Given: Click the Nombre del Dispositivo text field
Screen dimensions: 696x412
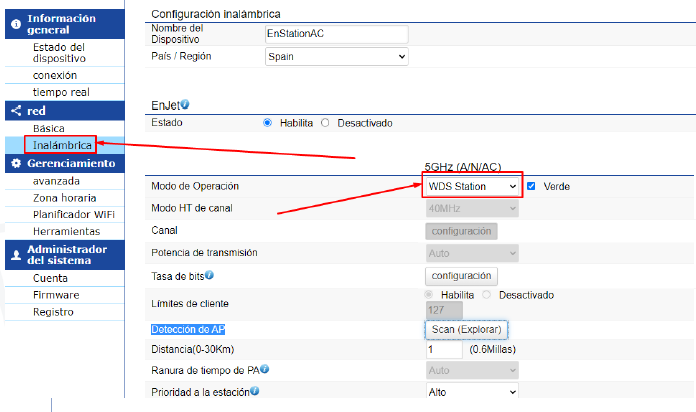Looking at the screenshot, I should 336,34.
